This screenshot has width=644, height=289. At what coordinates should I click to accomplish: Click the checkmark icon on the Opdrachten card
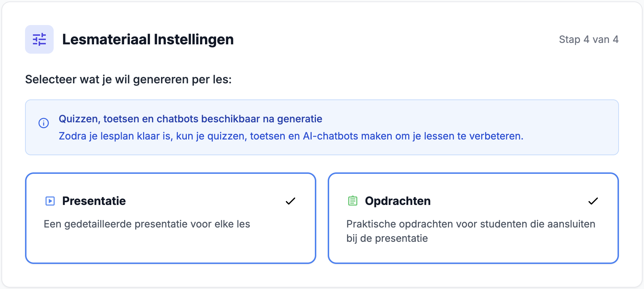(x=593, y=201)
